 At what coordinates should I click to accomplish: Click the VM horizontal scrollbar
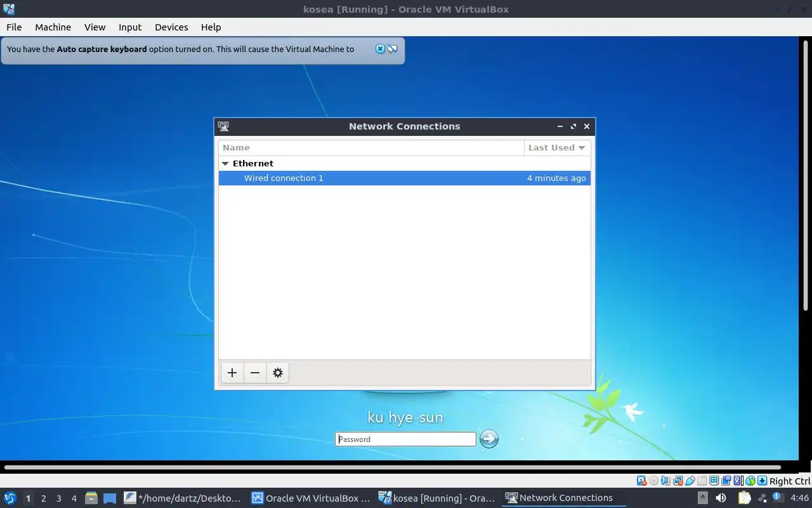click(392, 467)
